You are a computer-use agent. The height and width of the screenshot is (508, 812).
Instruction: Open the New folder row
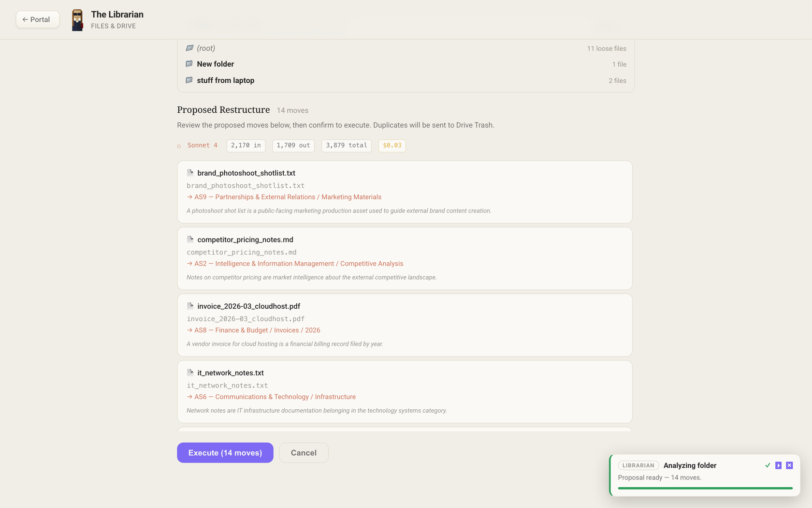point(406,64)
